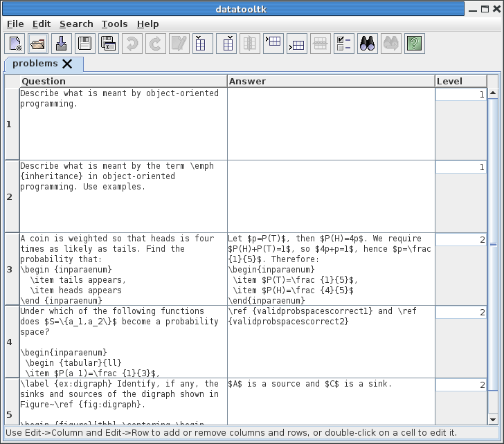Close the problems tab with X

(x=67, y=64)
